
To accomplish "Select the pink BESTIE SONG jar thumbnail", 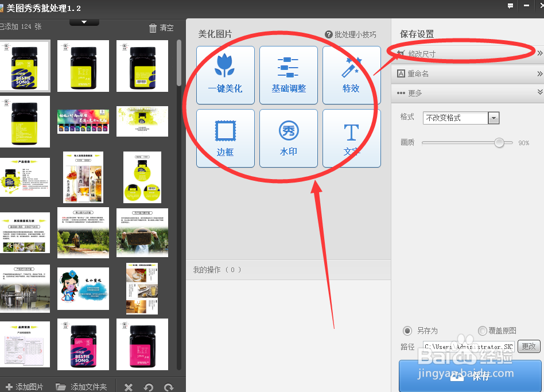I will [x=83, y=344].
